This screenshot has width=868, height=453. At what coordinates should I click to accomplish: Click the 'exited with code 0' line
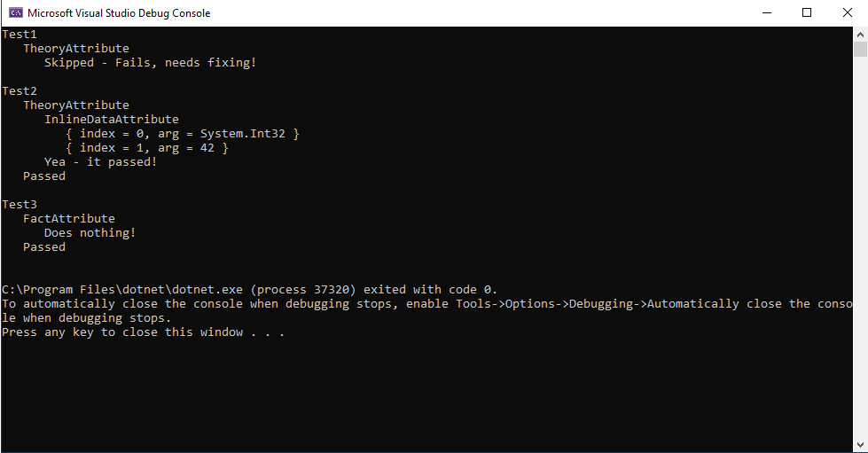click(250, 290)
